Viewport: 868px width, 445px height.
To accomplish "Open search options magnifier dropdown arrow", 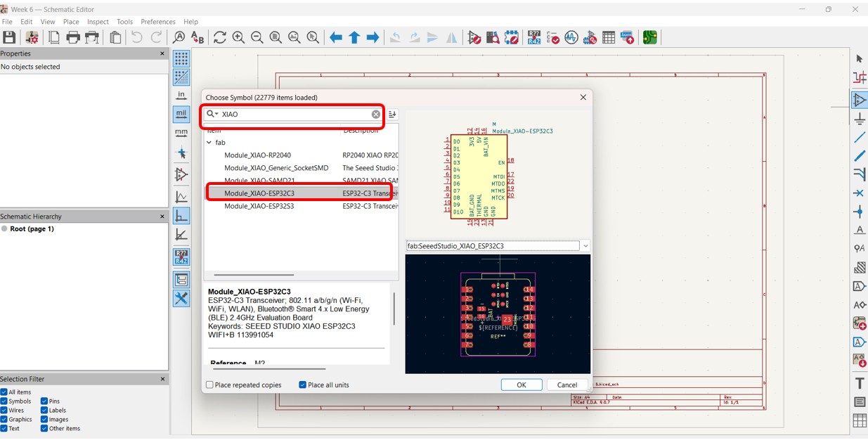I will pyautogui.click(x=211, y=114).
